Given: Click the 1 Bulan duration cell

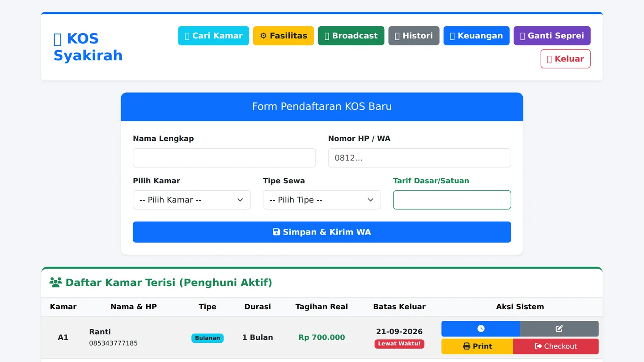Looking at the screenshot, I should [258, 337].
